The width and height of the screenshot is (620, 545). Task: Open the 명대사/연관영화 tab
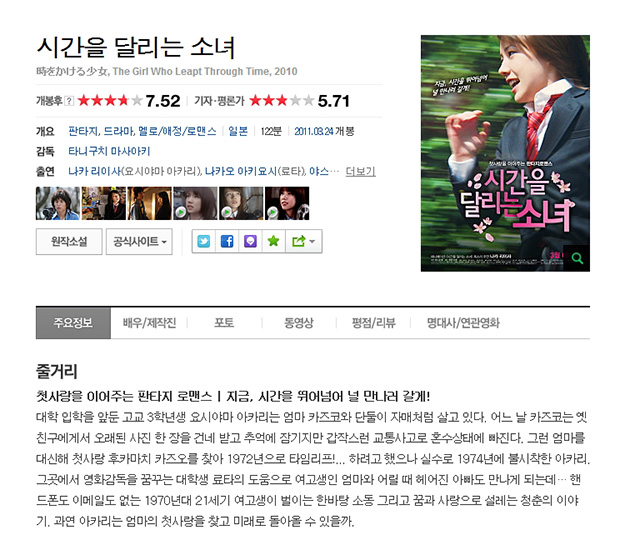463,323
